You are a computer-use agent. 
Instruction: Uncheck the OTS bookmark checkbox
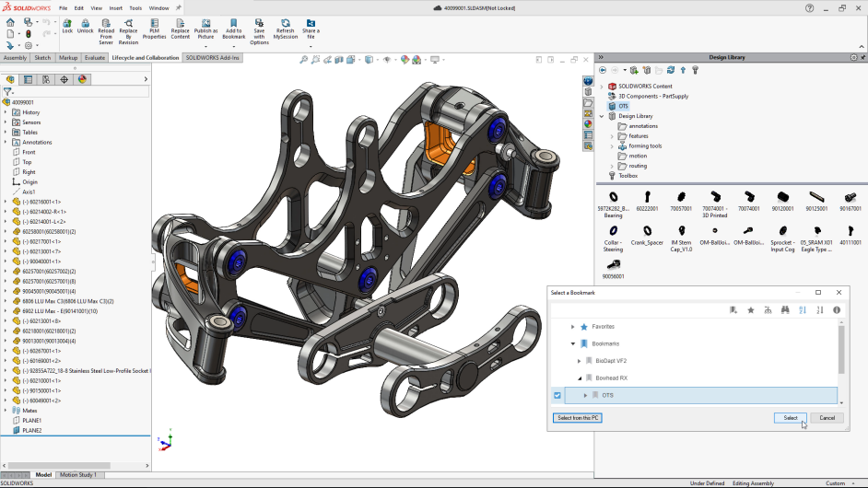click(x=557, y=396)
